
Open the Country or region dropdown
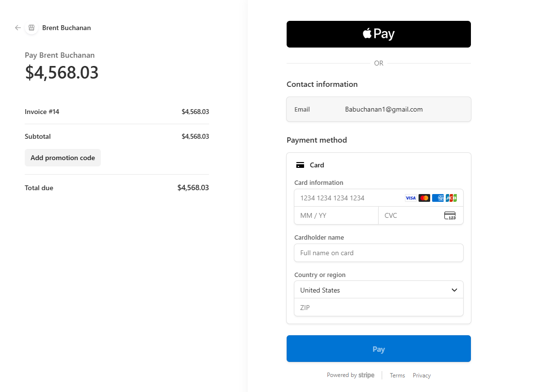click(x=378, y=290)
